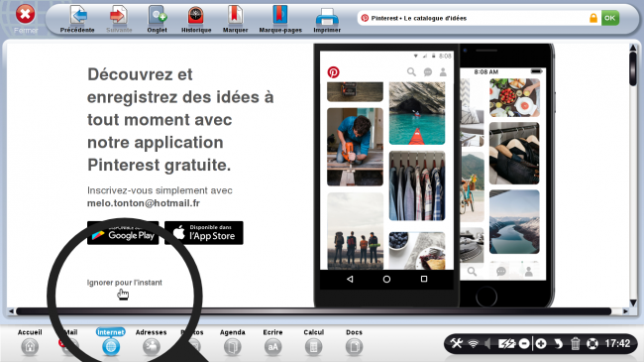The image size is (644, 362).
Task: Click the Ignorer pour l'instant link
Action: click(x=125, y=283)
